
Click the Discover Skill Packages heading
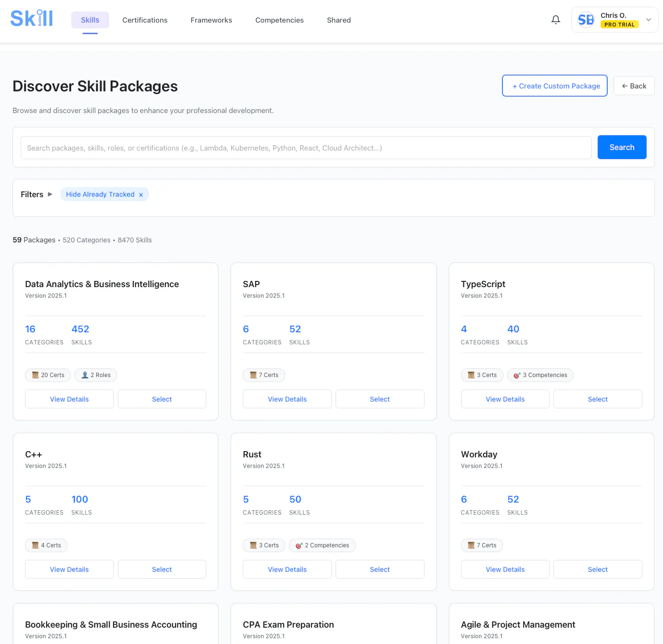tap(95, 86)
